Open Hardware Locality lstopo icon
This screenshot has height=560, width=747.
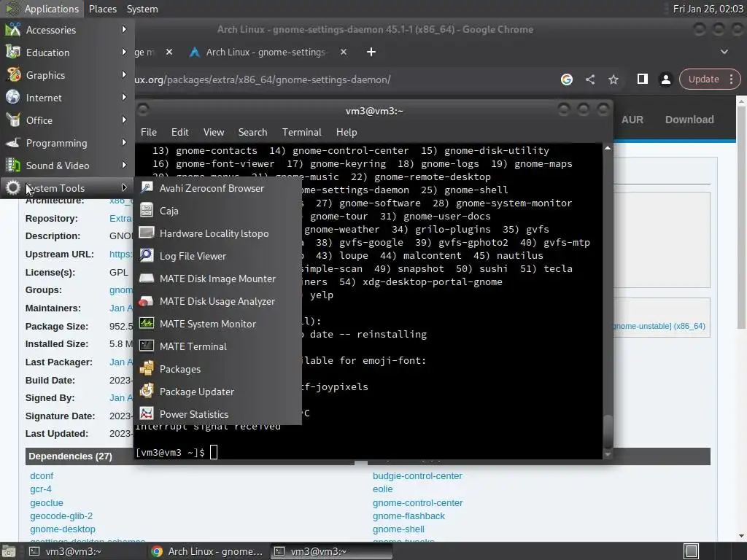(x=146, y=233)
